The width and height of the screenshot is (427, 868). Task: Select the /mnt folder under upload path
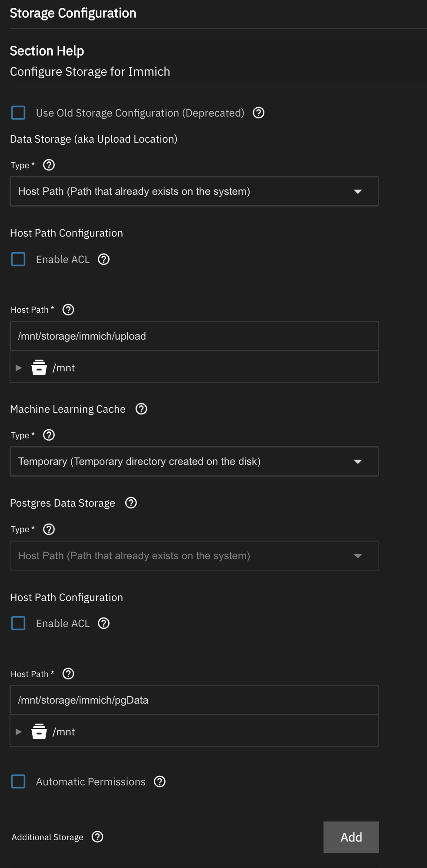coord(64,368)
